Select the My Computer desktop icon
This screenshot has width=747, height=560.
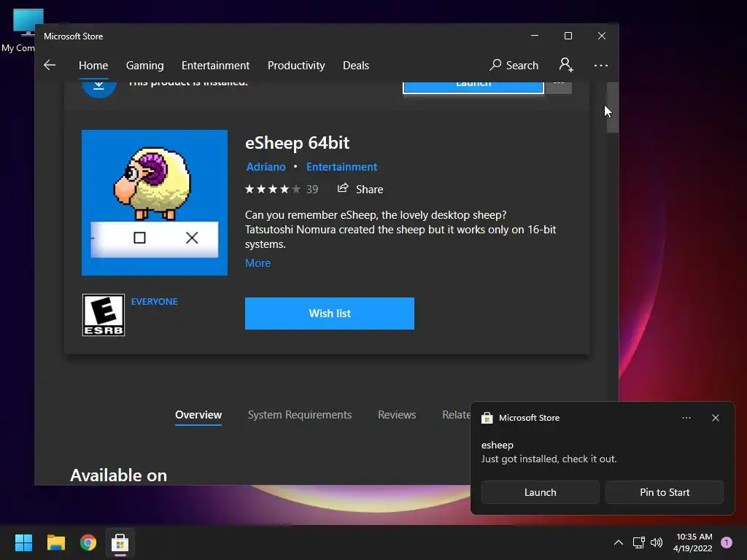[23, 31]
